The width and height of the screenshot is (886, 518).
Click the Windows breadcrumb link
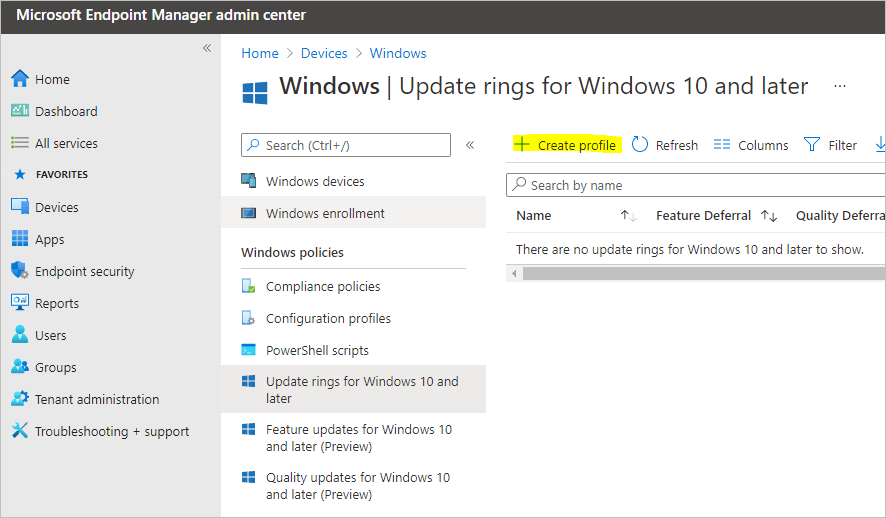(398, 53)
